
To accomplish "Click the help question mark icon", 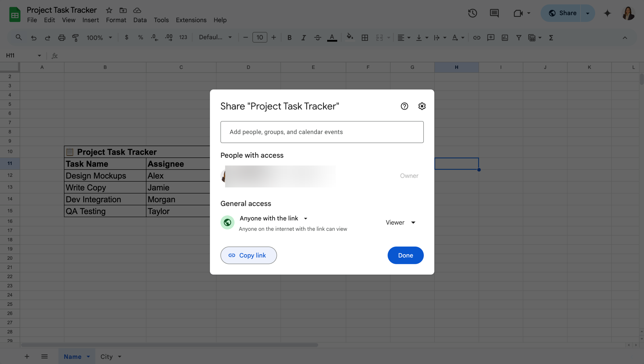I will (404, 106).
